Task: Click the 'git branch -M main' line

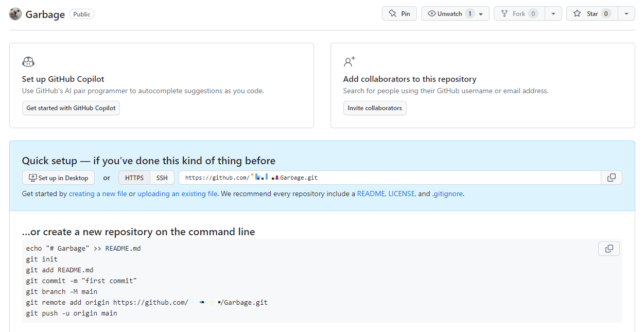Action: pyautogui.click(x=62, y=291)
